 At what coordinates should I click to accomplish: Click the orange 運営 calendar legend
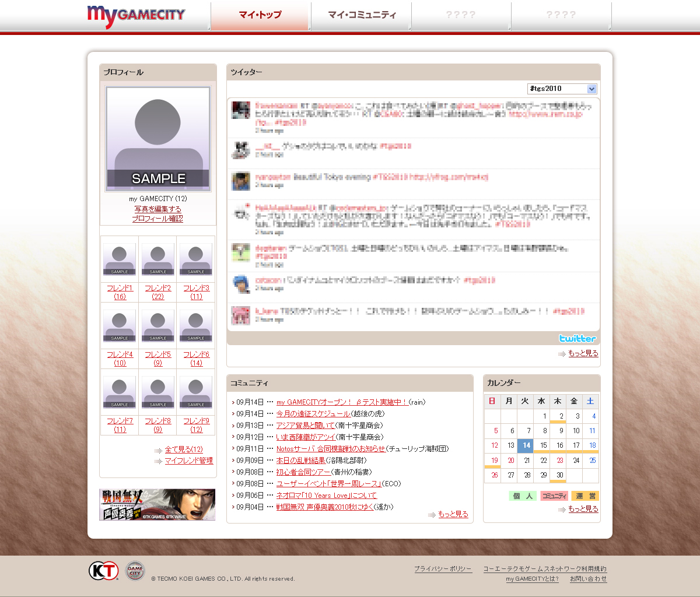[585, 496]
